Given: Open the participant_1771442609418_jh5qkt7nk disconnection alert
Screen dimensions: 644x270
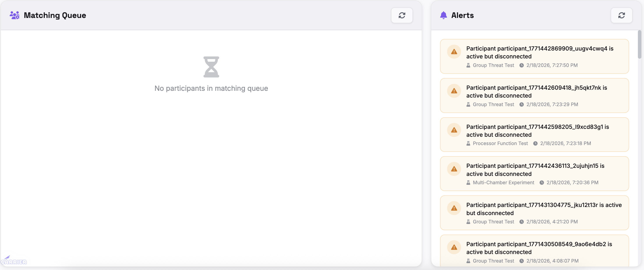Looking at the screenshot, I should pyautogui.click(x=534, y=95).
